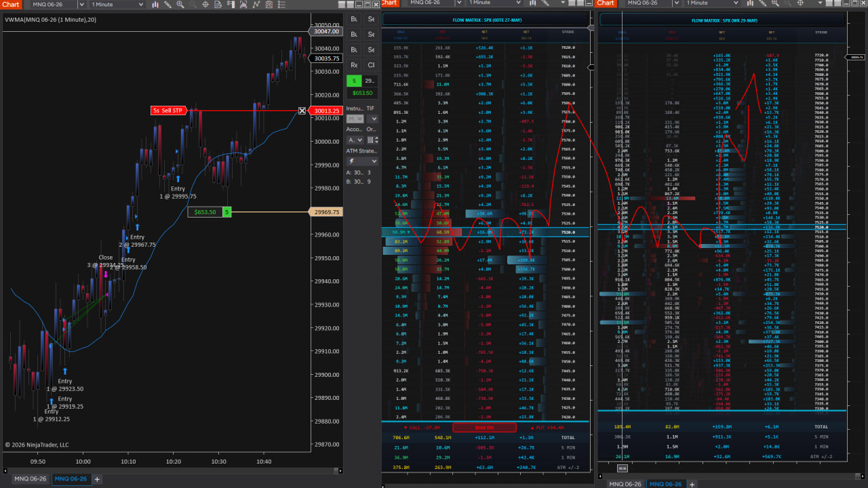
Task: Open the TIF dropdown in Chart Trader
Action: pyautogui.click(x=371, y=119)
